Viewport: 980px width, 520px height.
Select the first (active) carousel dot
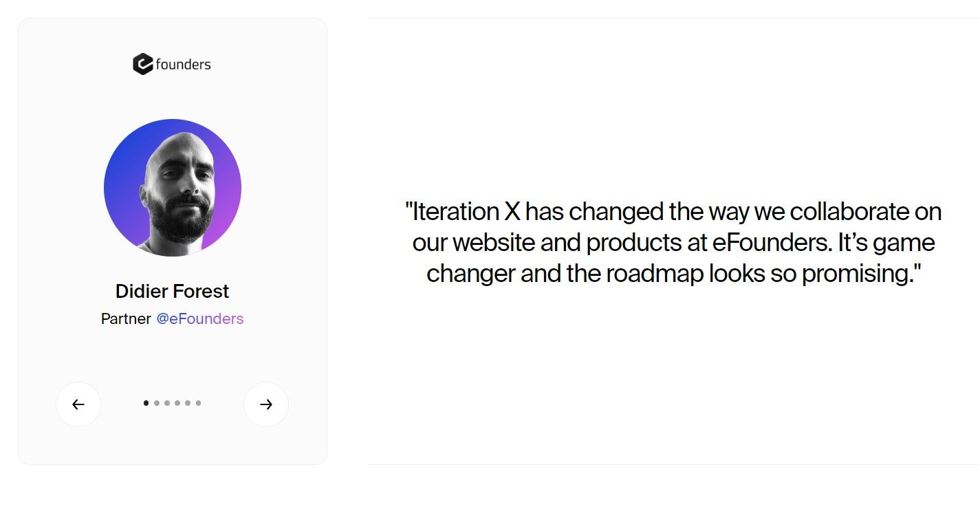coord(146,403)
